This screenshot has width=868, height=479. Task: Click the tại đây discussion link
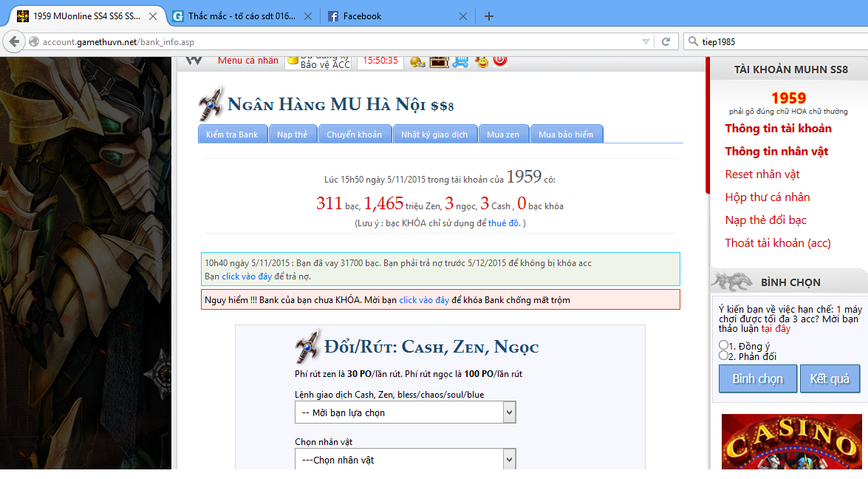click(x=776, y=329)
